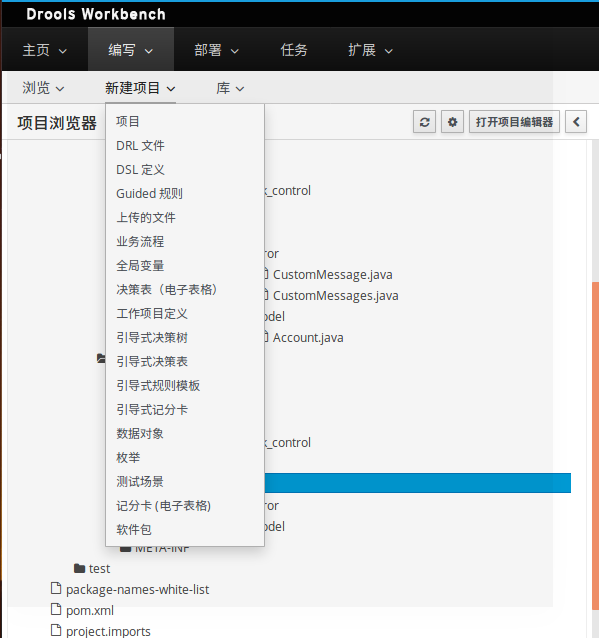Click the highlighted blue selected tree row

(418, 483)
